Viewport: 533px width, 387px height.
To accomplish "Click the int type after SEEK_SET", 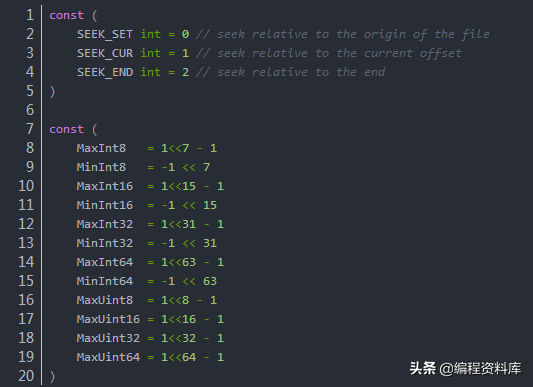I will (x=151, y=34).
